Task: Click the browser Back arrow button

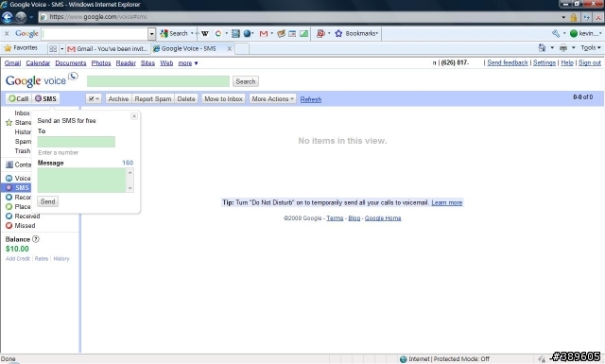Action: click(x=7, y=17)
